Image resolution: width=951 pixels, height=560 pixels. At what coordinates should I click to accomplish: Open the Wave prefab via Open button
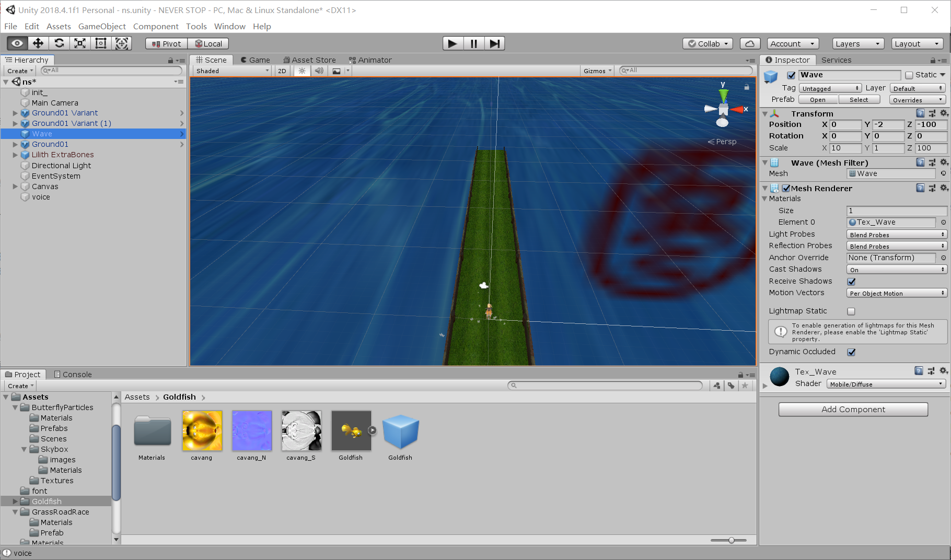(817, 99)
